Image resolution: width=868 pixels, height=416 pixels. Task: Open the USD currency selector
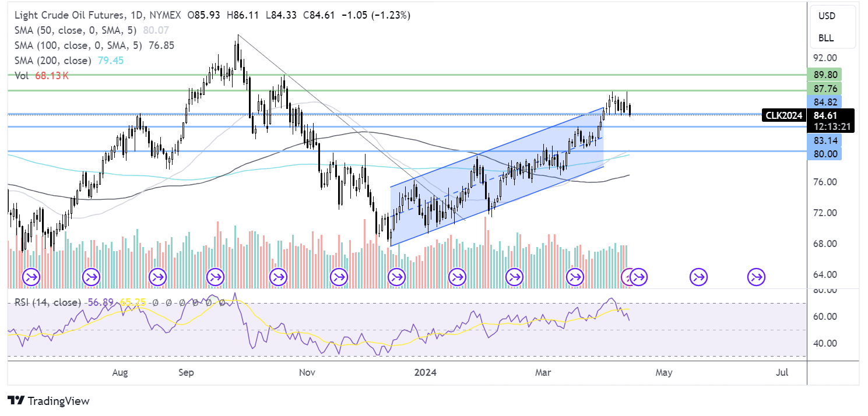(826, 16)
